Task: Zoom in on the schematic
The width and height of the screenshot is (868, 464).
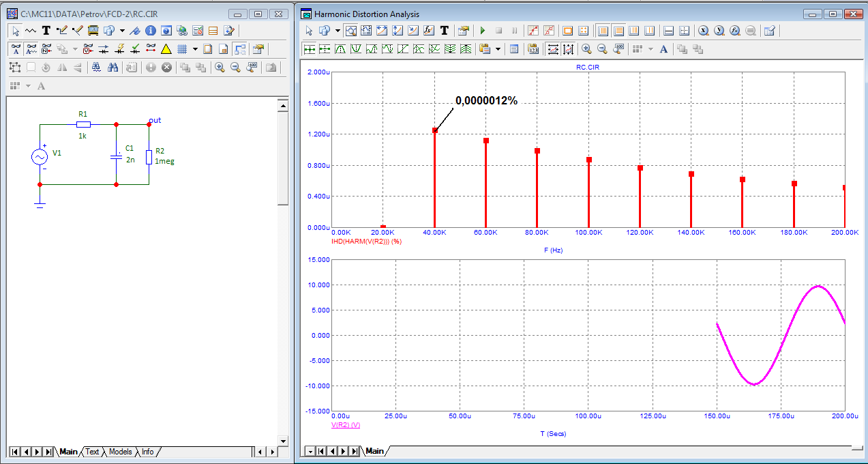Action: pyautogui.click(x=220, y=68)
